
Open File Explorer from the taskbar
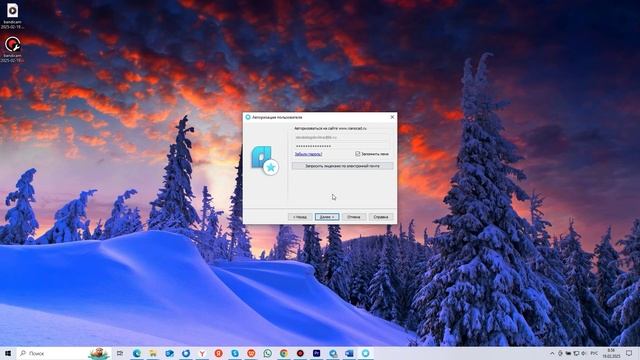point(153,353)
